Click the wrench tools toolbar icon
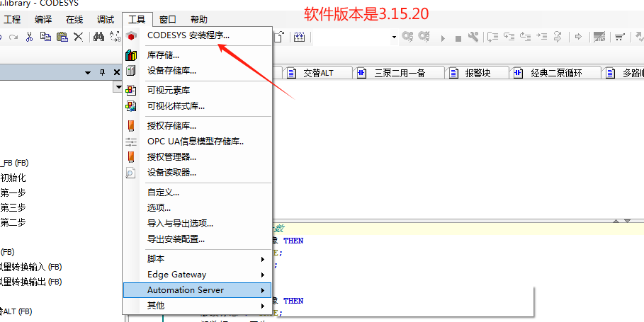This screenshot has height=322, width=644. coord(473,37)
